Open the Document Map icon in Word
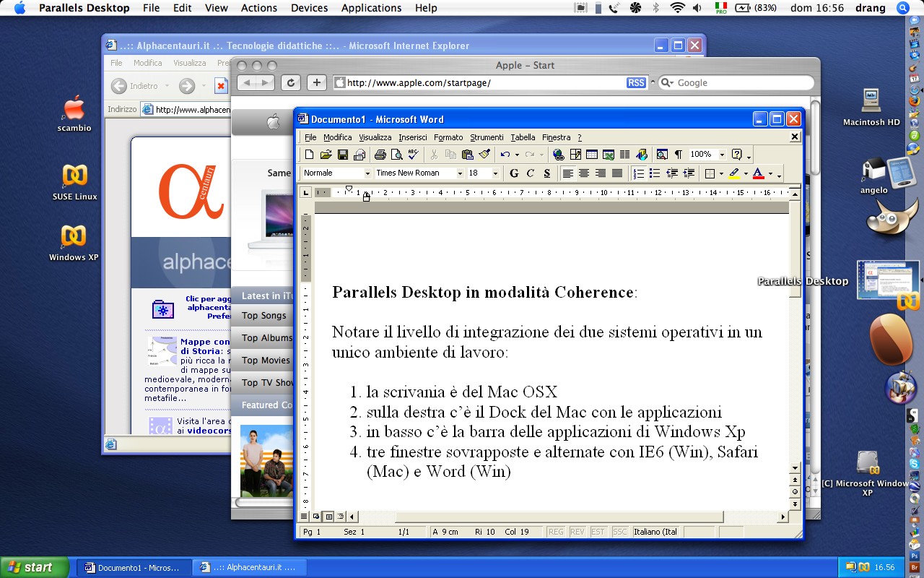Image resolution: width=924 pixels, height=578 pixels. tap(662, 155)
